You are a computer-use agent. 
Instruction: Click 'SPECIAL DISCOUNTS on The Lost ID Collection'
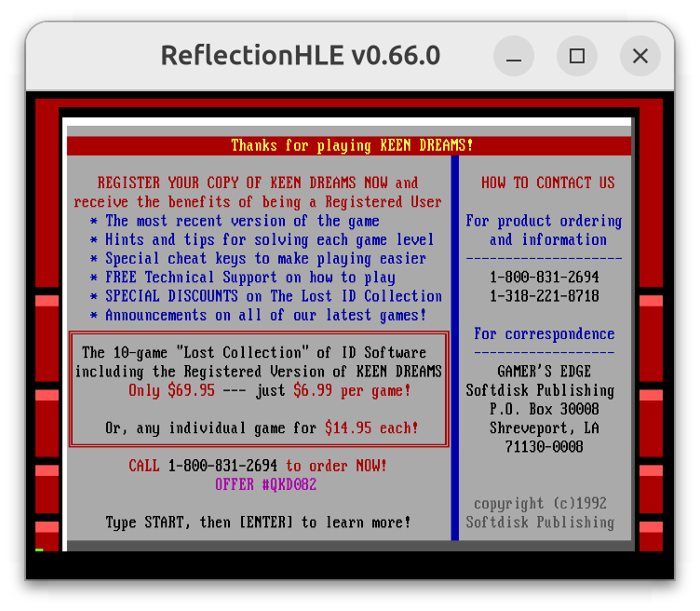click(274, 296)
